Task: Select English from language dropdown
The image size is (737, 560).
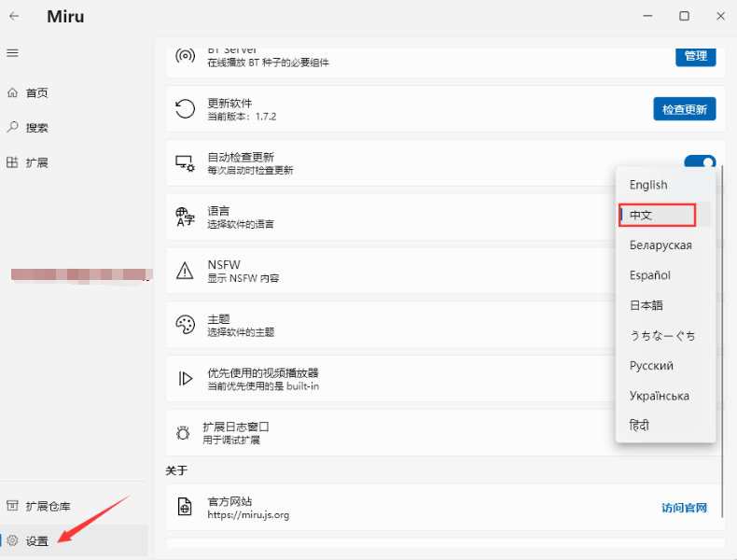Action: click(x=648, y=185)
